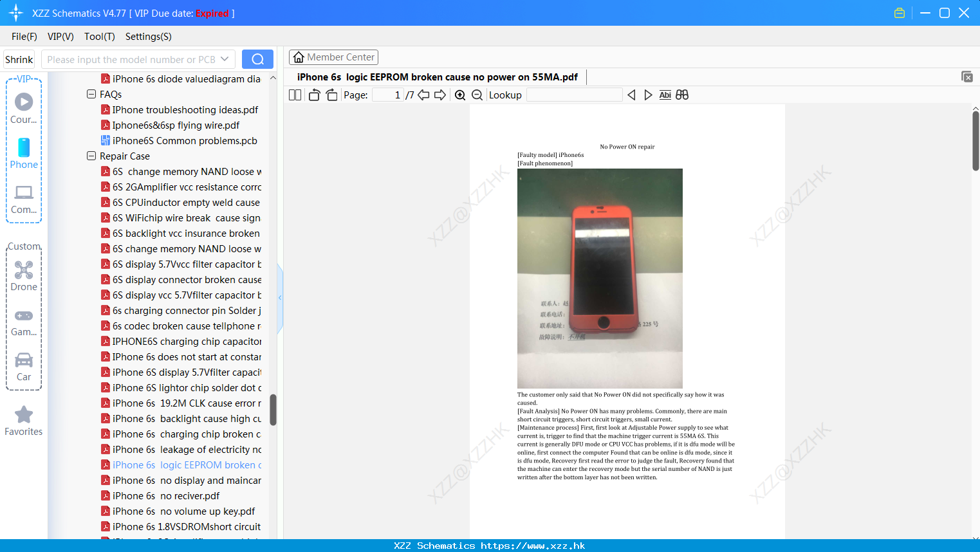Viewport: 980px width, 552px height.
Task: Select the Game console category icon
Action: [x=24, y=322]
